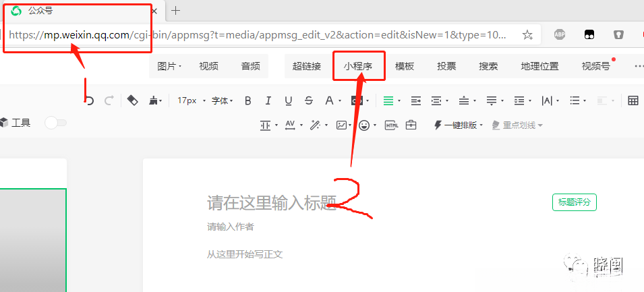
Task: Click the horizontal divider line icon
Action: 265,125
